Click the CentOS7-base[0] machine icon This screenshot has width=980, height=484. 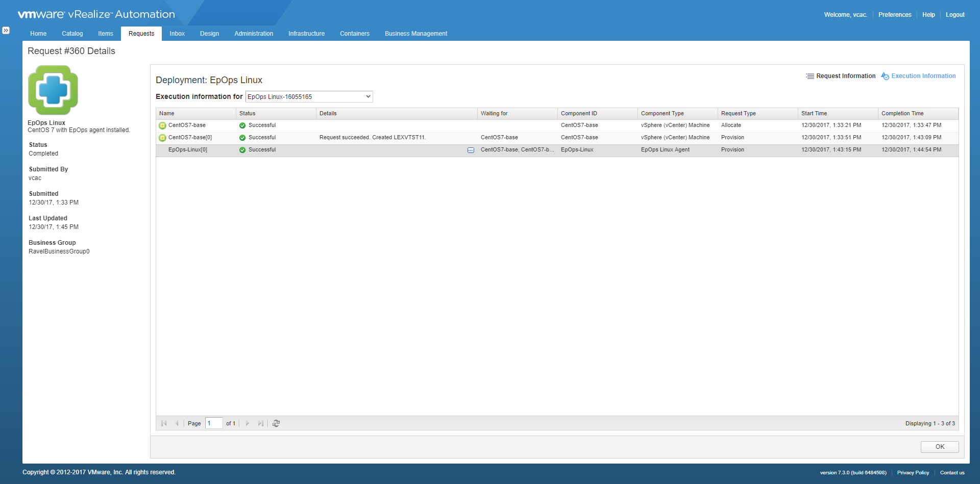[x=162, y=138]
